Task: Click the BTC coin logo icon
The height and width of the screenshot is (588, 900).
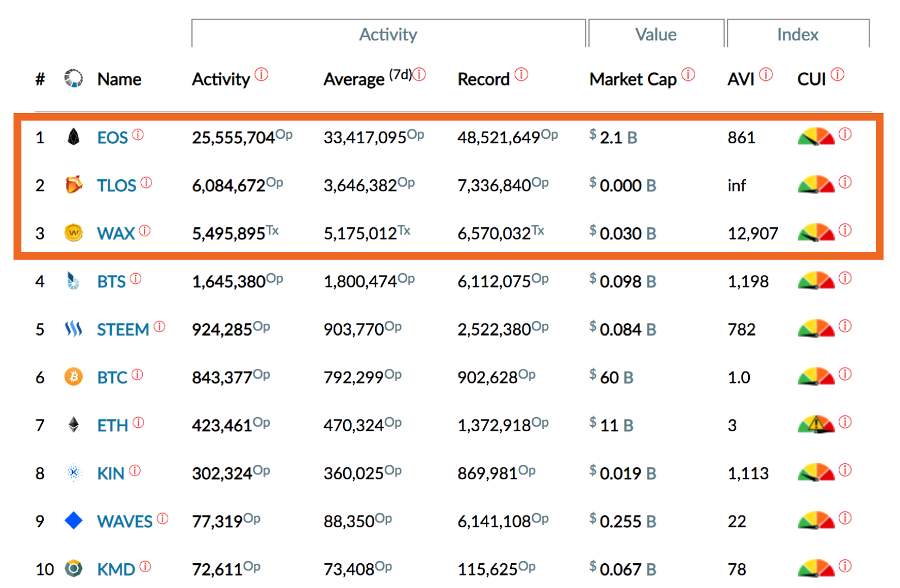Action: tap(74, 376)
